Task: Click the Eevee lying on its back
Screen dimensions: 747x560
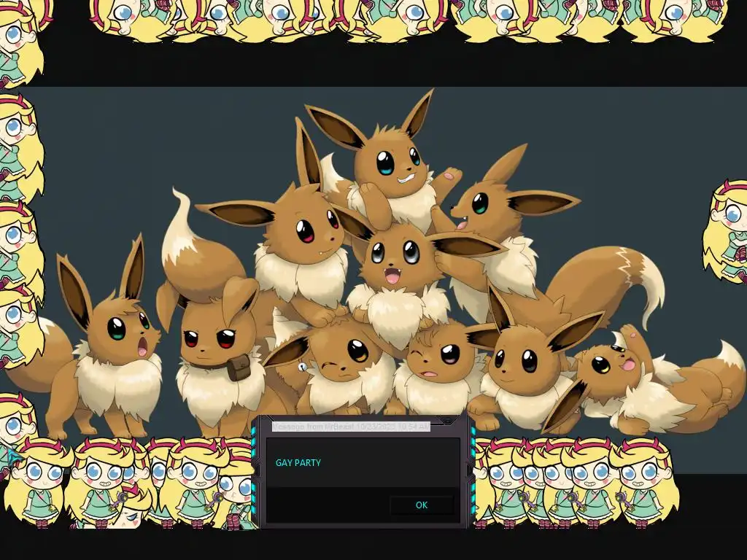Action: point(643,381)
